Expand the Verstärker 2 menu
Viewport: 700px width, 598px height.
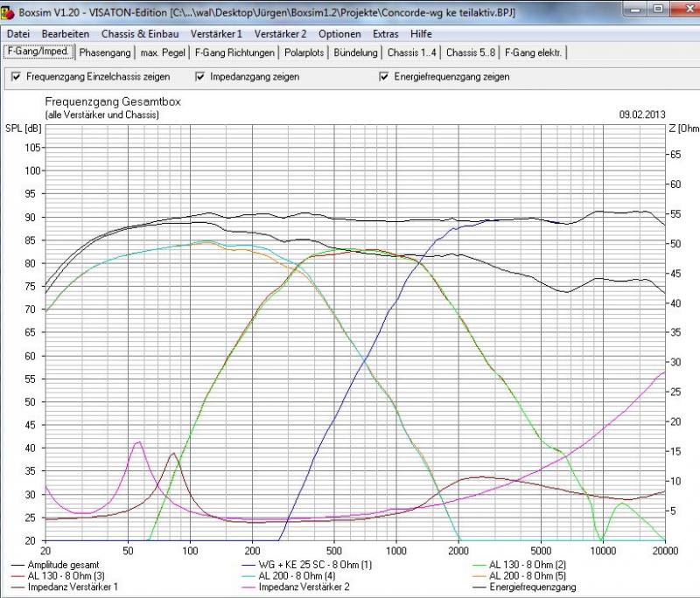tap(280, 34)
